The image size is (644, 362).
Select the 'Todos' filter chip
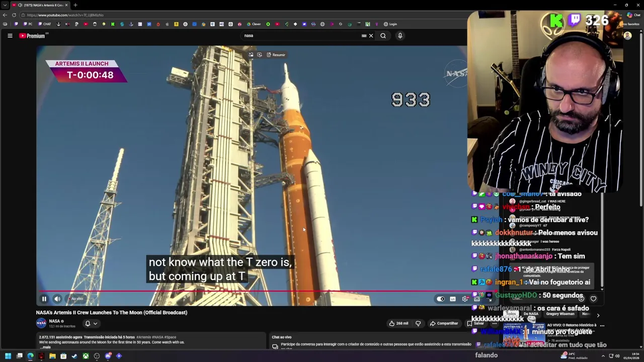tap(511, 314)
